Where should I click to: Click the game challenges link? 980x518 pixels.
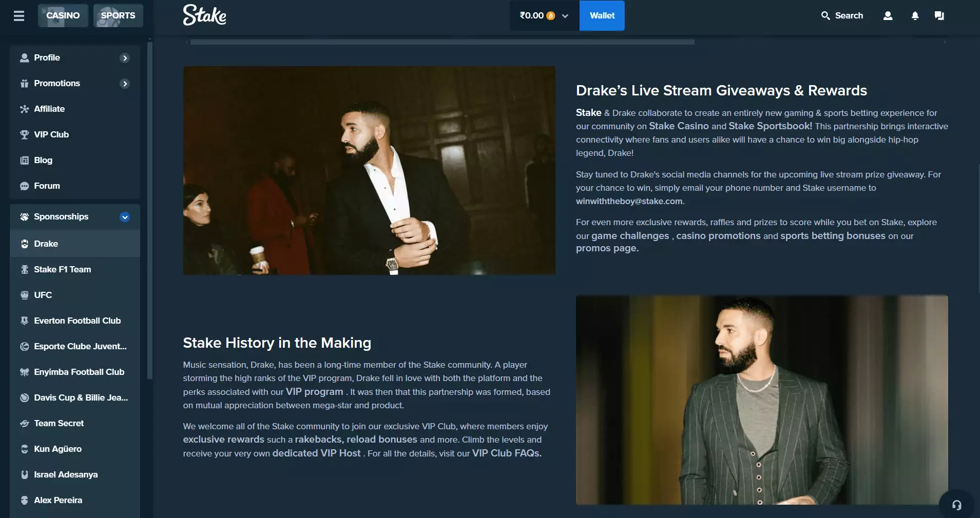[630, 236]
